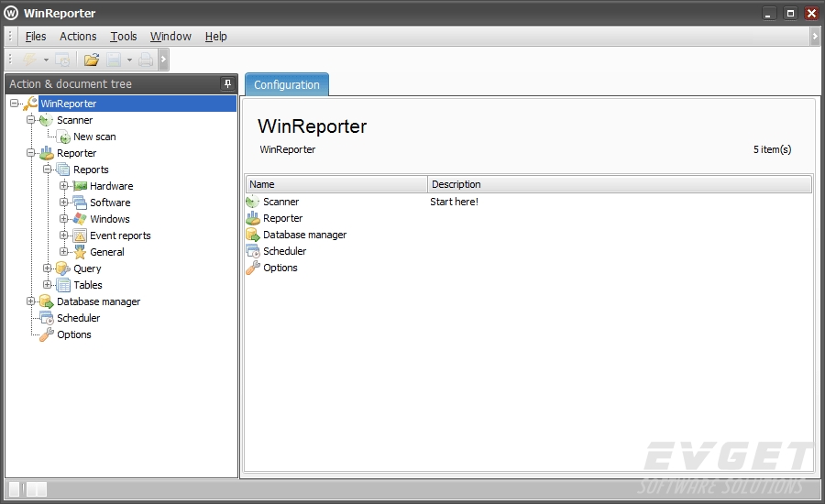This screenshot has width=825, height=504.
Task: Click the WinReporter icon in title bar
Action: tap(11, 13)
